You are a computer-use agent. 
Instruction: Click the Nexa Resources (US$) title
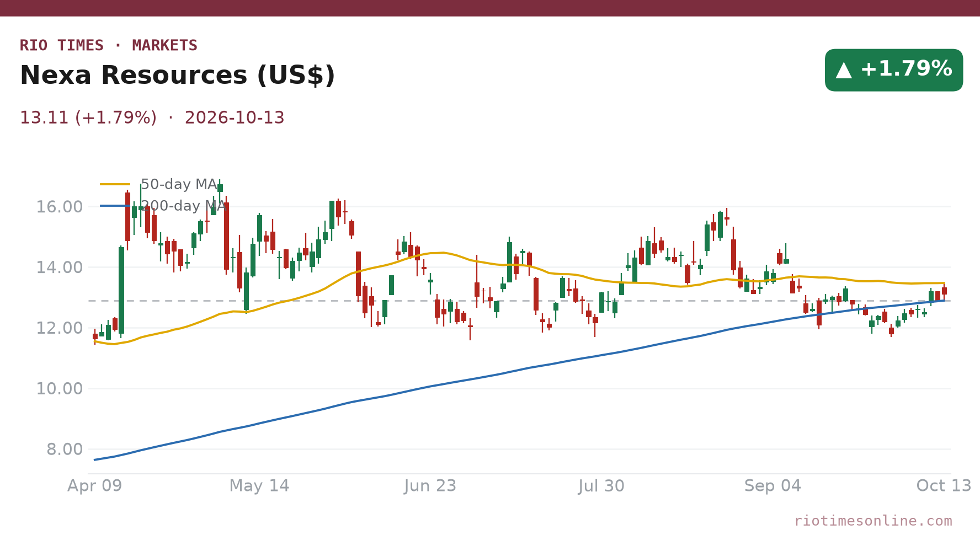click(178, 76)
